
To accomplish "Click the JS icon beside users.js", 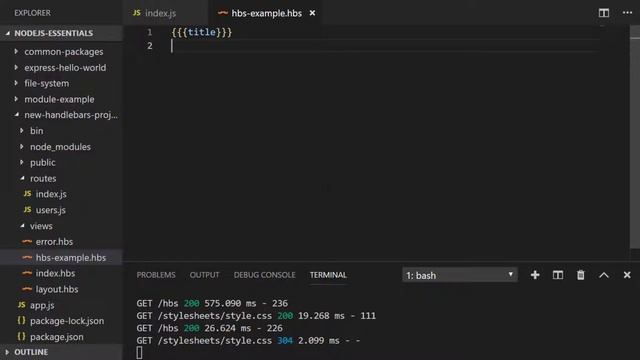I will (x=27, y=209).
